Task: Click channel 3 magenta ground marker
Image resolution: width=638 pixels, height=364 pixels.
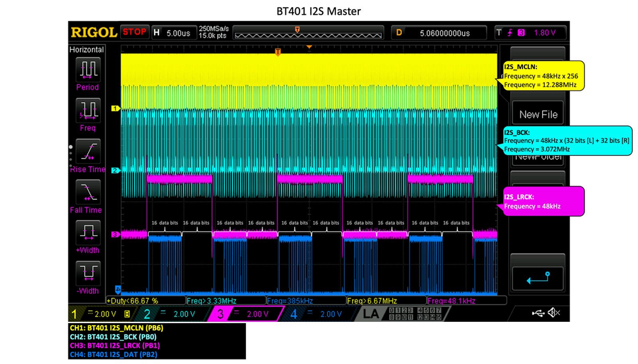Action: [116, 234]
